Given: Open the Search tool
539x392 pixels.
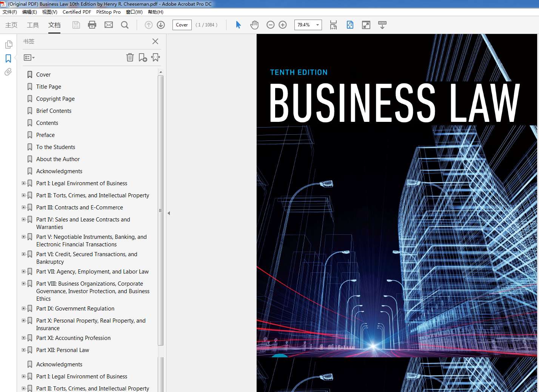Looking at the screenshot, I should coord(125,25).
